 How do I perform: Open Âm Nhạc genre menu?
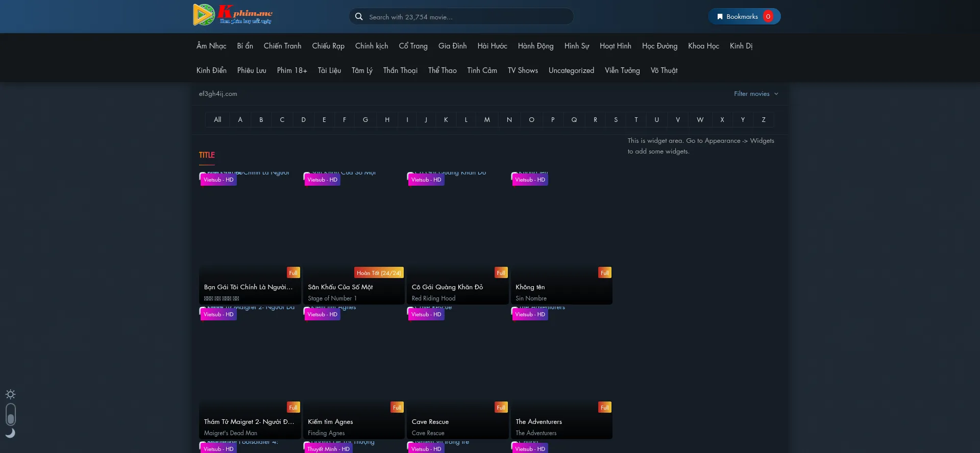pyautogui.click(x=211, y=46)
